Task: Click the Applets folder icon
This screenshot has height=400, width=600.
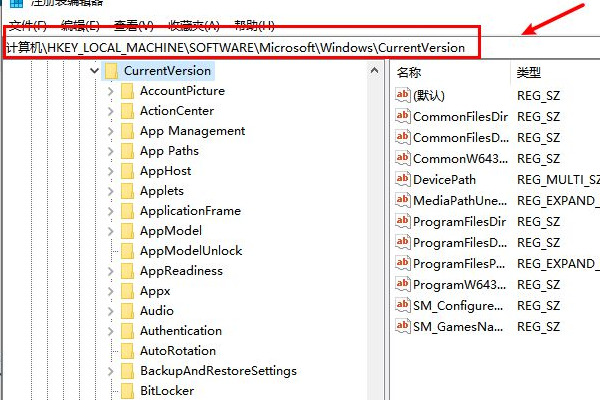Action: (127, 191)
